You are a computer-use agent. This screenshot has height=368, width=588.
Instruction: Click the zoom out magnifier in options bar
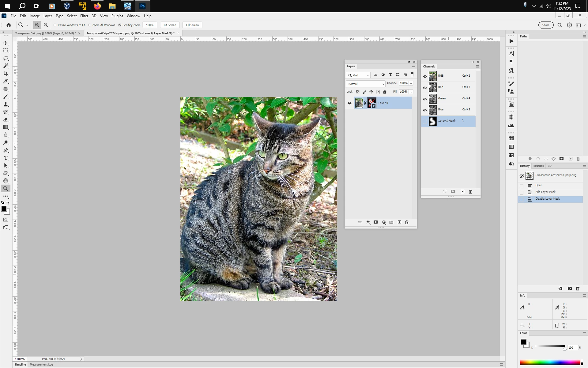tap(46, 25)
